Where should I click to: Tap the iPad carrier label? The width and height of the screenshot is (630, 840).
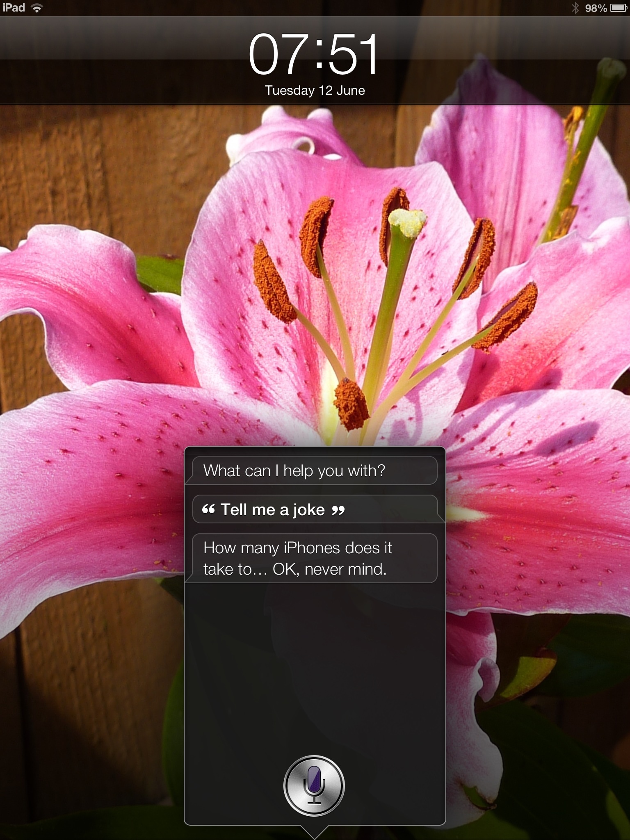click(14, 8)
